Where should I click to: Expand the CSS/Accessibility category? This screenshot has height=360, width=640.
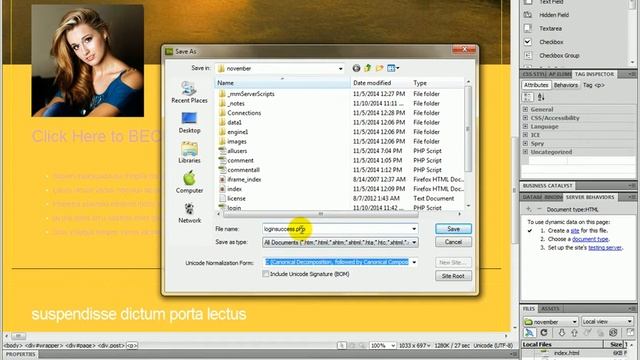[525, 118]
